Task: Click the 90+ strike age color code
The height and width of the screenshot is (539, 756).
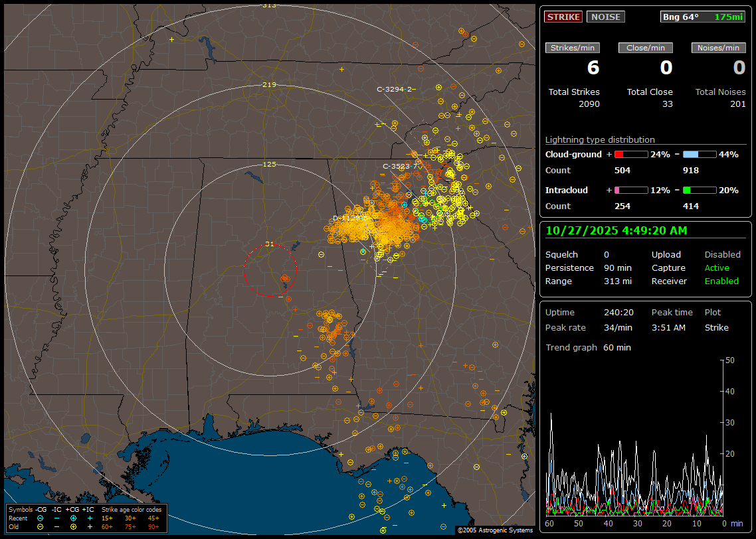Action: tap(153, 526)
